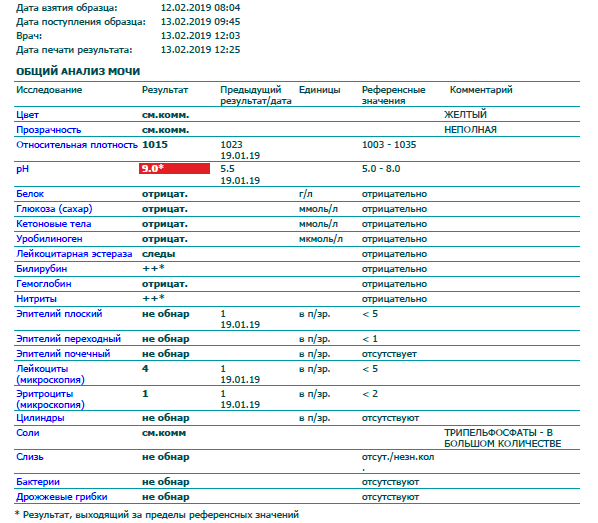
Task: Click the Относительная плотность link
Action: (x=77, y=145)
